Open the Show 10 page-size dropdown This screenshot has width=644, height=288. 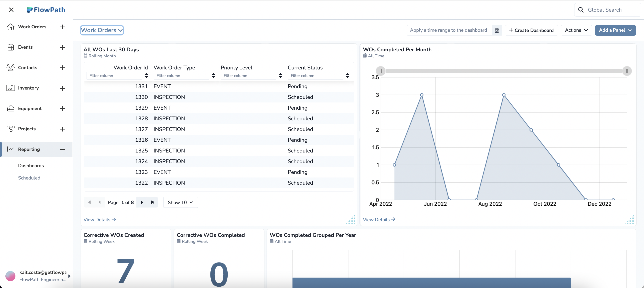click(x=180, y=202)
